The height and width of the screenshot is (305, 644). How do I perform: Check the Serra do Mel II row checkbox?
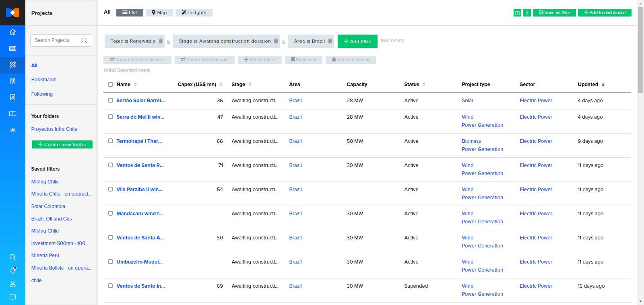(x=110, y=117)
